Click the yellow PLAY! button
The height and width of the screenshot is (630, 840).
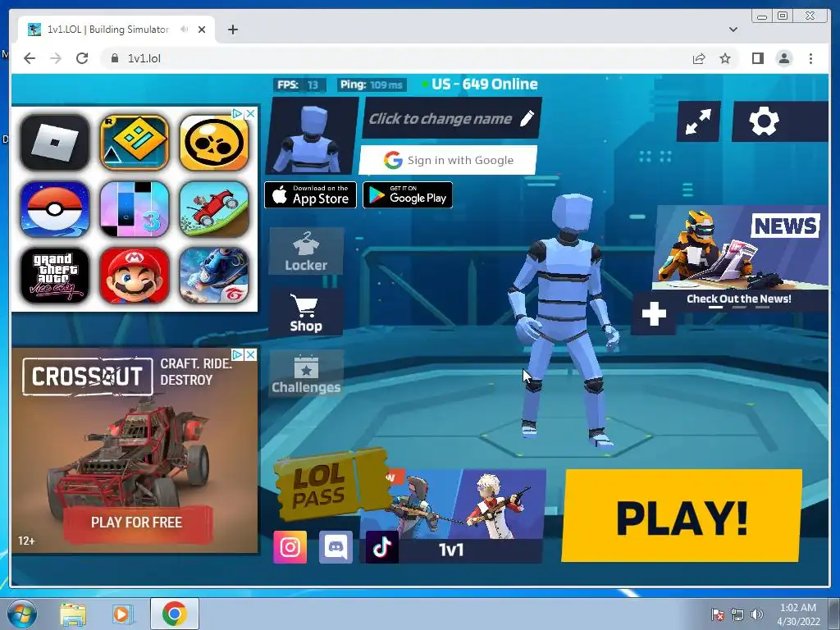coord(682,516)
